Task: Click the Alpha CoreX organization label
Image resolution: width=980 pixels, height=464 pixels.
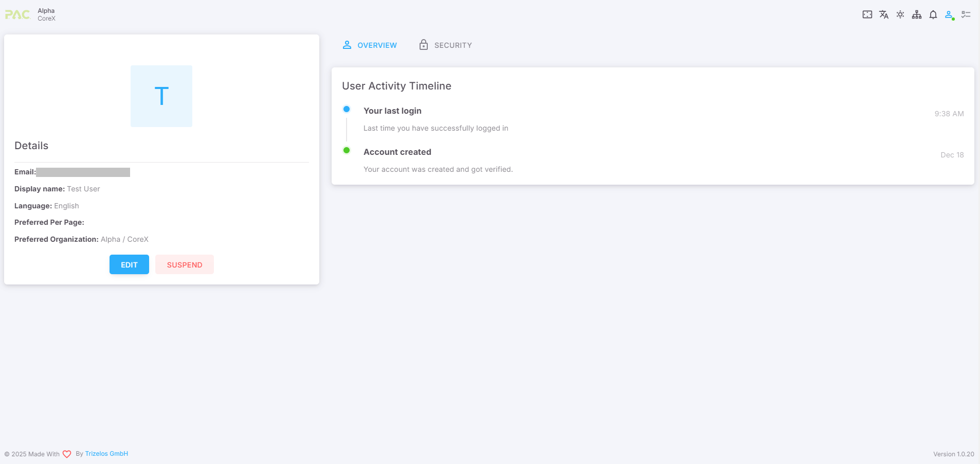Action: point(46,14)
